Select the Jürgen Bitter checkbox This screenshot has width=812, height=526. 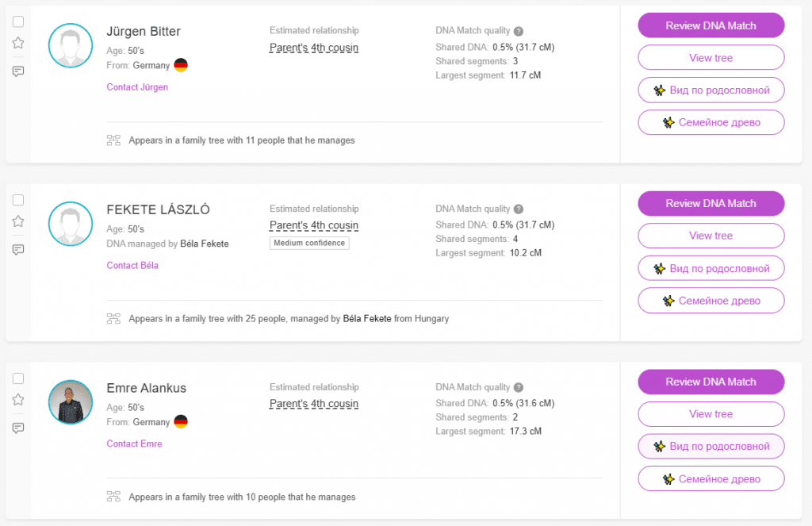18,22
